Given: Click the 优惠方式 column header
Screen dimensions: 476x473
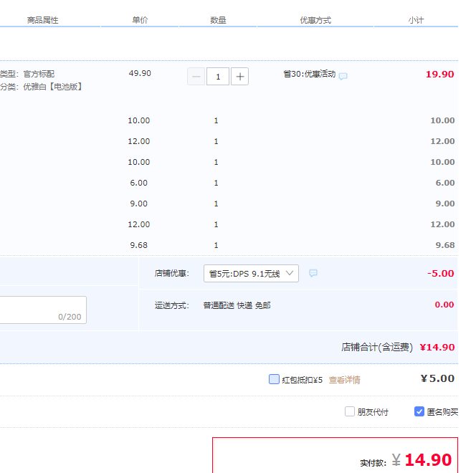Looking at the screenshot, I should [x=315, y=20].
